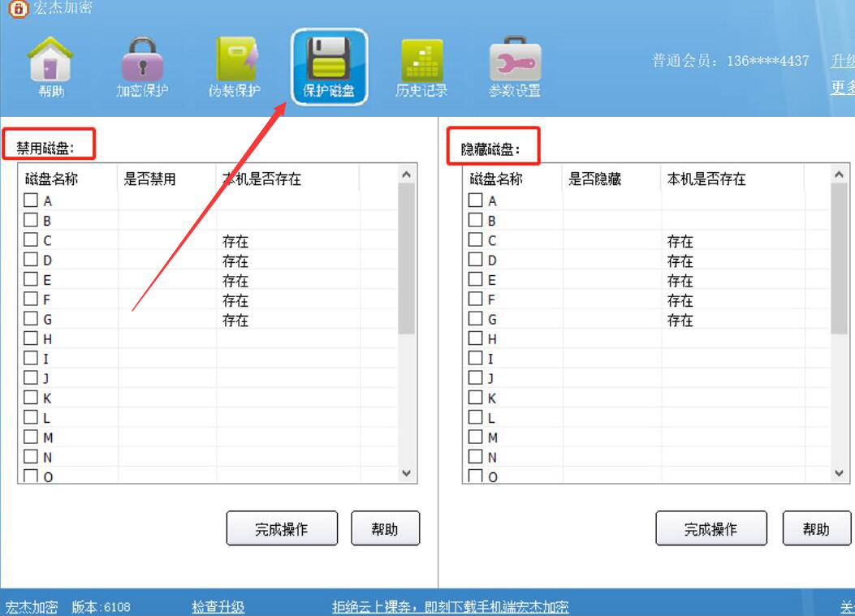Check drive G in 隐藏磁盘 list
The height and width of the screenshot is (616, 855).
[476, 318]
